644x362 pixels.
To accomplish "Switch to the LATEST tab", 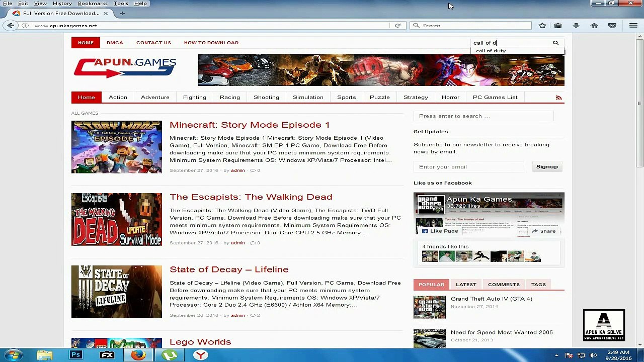I will [466, 285].
